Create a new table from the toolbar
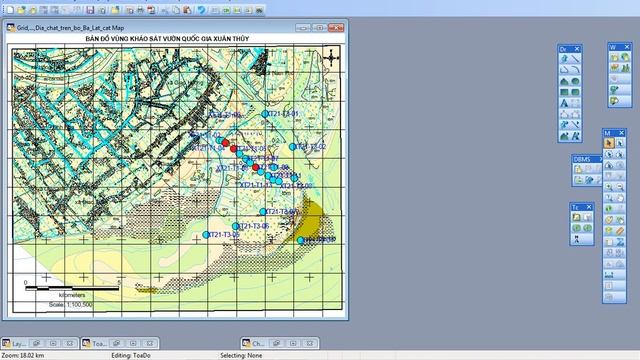The width and height of the screenshot is (640, 360). click(10, 10)
